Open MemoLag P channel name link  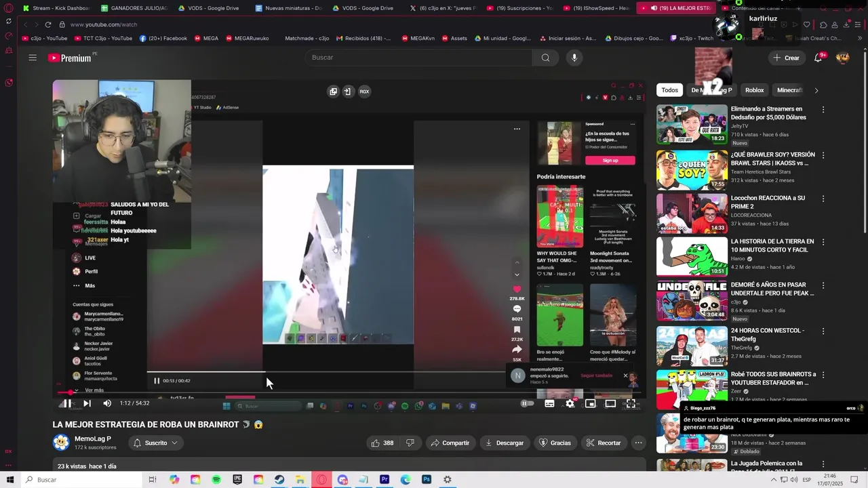click(x=93, y=439)
